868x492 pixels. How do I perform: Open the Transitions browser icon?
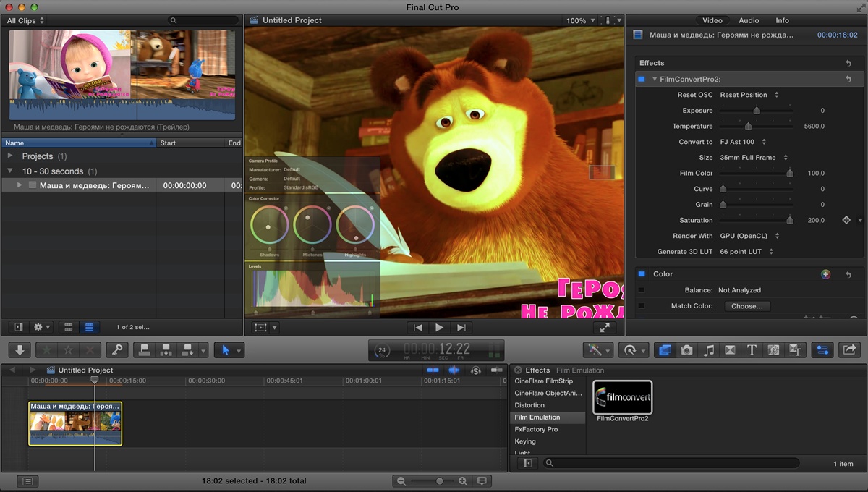pyautogui.click(x=730, y=349)
